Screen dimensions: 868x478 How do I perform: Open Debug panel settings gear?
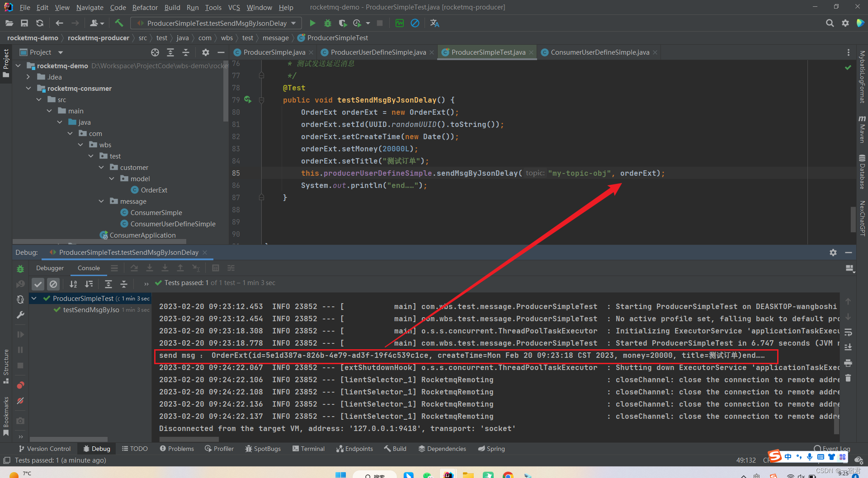(x=833, y=253)
